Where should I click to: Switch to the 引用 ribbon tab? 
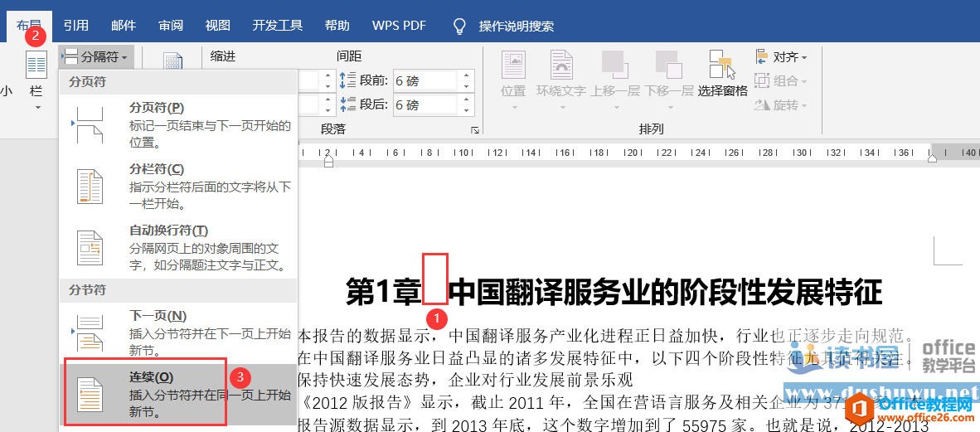coord(75,26)
